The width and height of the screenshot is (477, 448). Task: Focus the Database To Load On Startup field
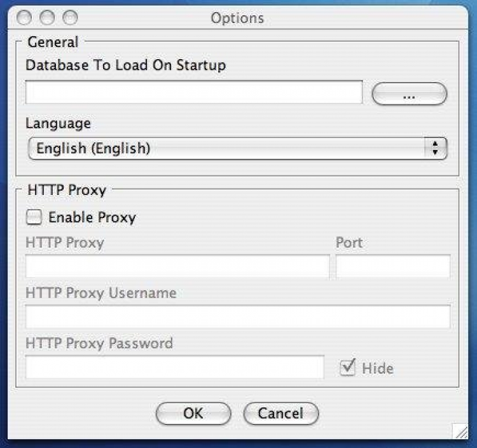194,92
